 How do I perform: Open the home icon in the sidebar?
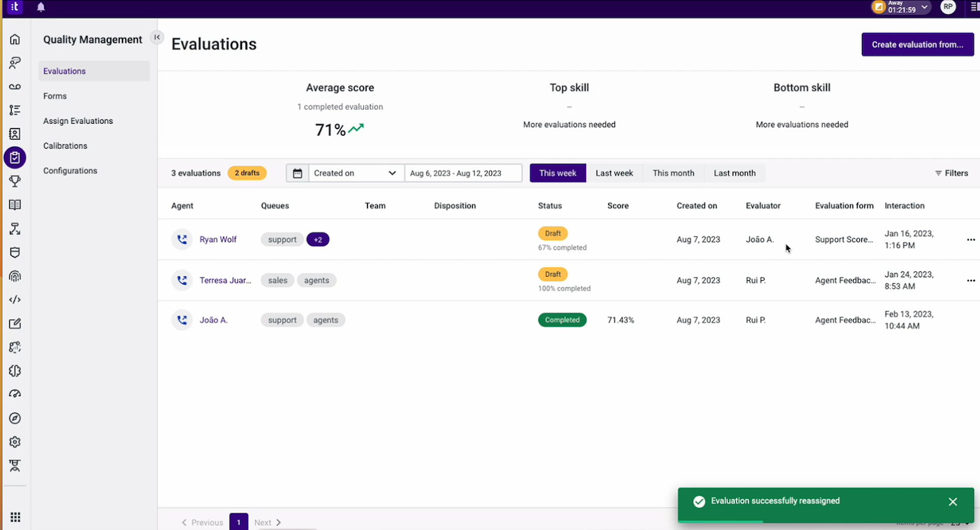click(x=15, y=39)
